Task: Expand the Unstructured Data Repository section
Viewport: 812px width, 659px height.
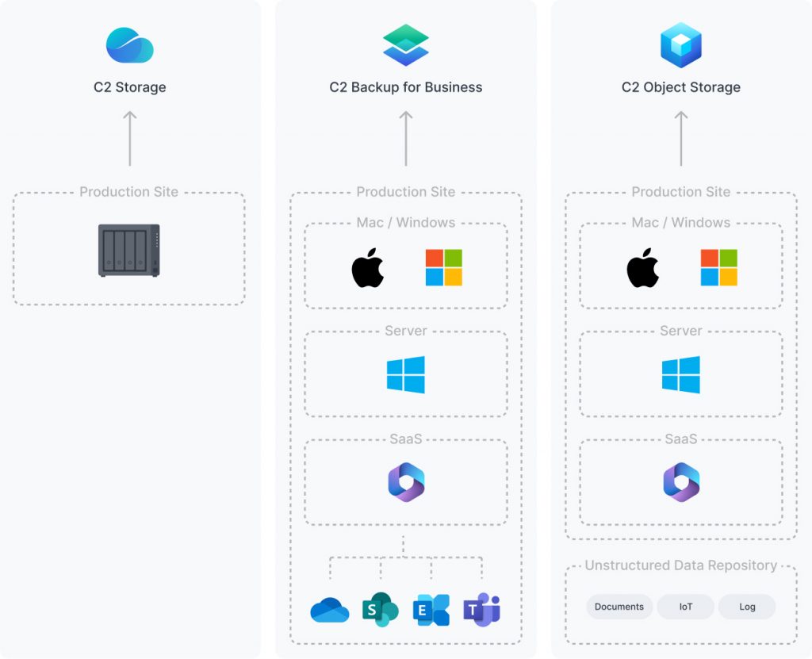Action: (681, 565)
